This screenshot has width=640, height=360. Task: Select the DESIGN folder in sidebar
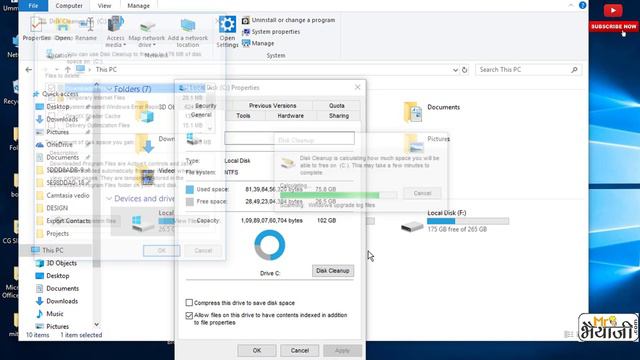[x=52, y=208]
